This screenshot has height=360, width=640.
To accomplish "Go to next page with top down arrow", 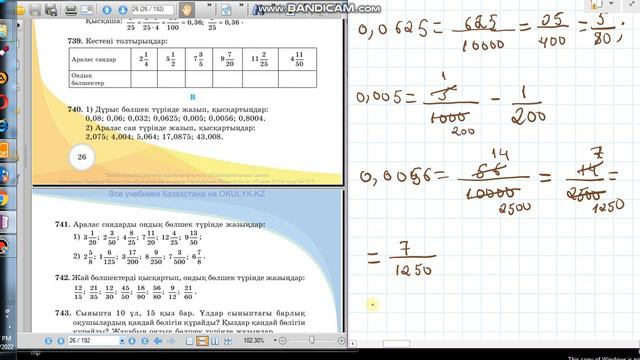I will click(x=122, y=10).
